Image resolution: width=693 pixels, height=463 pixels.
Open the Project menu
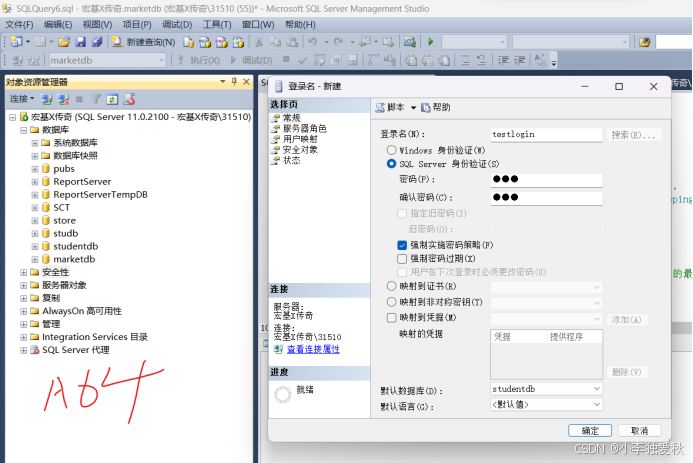tap(137, 25)
